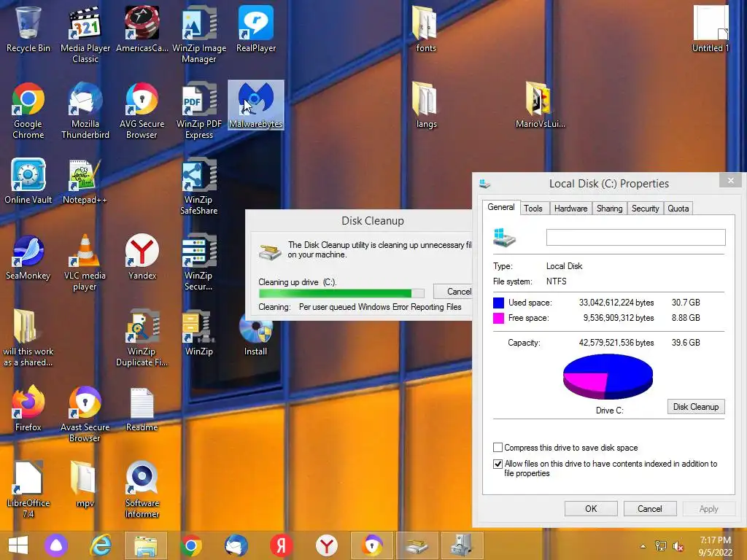Switch to the Tools tab
Screen dimensions: 747x560
(533, 209)
